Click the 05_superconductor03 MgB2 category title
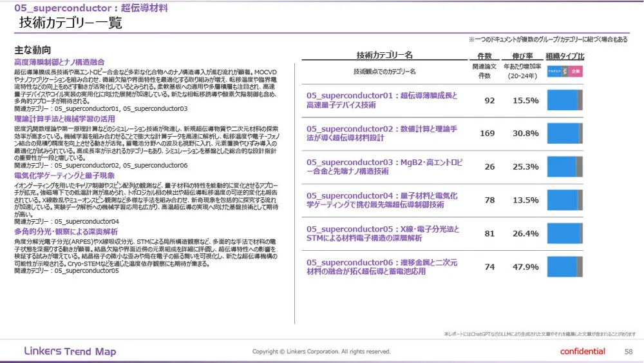 (x=384, y=166)
